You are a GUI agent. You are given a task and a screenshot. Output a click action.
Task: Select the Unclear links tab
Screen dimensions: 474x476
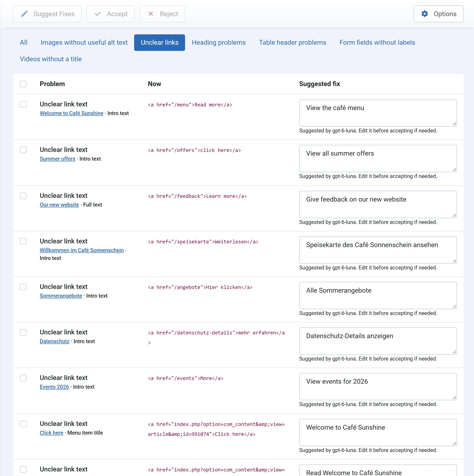(x=160, y=43)
